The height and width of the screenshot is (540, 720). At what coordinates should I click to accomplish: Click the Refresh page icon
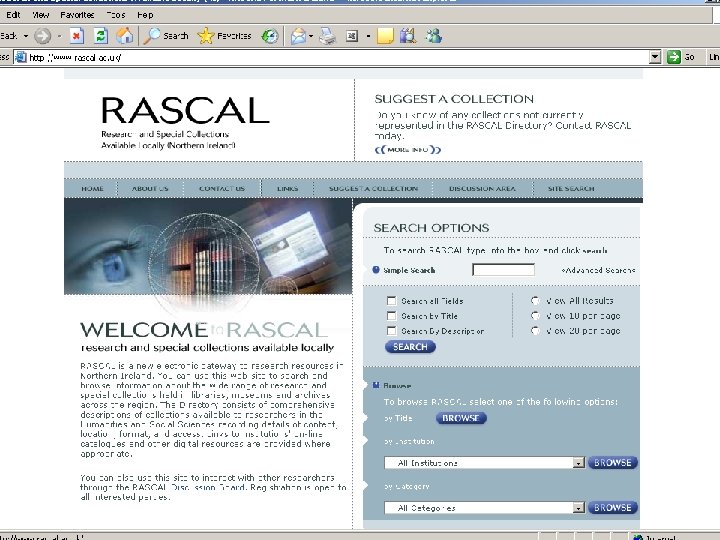pyautogui.click(x=101, y=36)
